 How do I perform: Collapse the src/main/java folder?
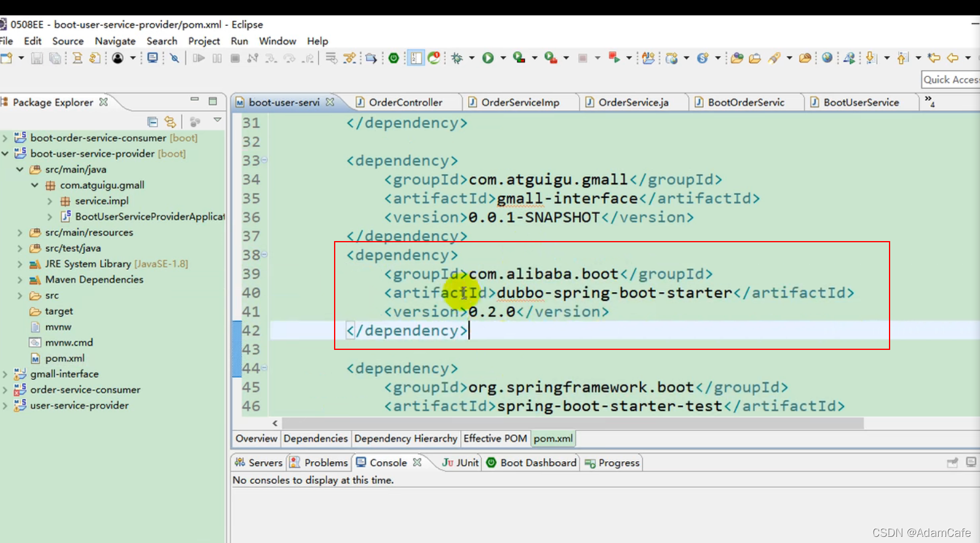click(20, 169)
